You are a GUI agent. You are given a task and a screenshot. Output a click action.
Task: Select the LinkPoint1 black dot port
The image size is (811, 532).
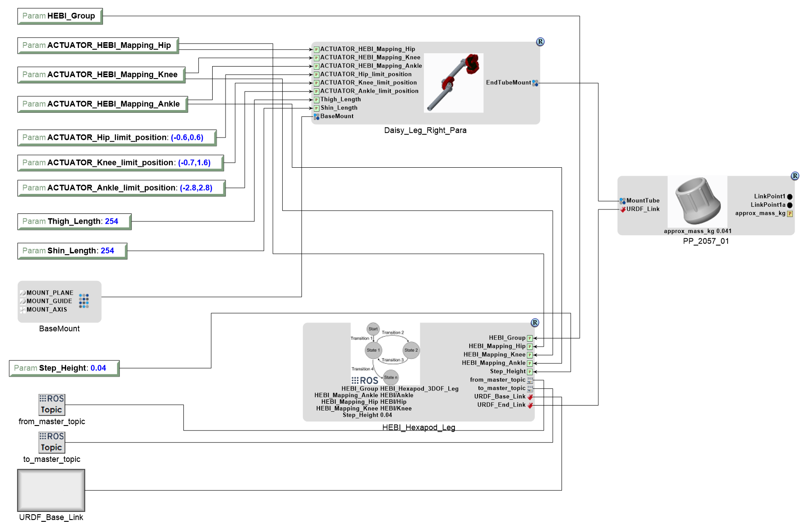790,197
